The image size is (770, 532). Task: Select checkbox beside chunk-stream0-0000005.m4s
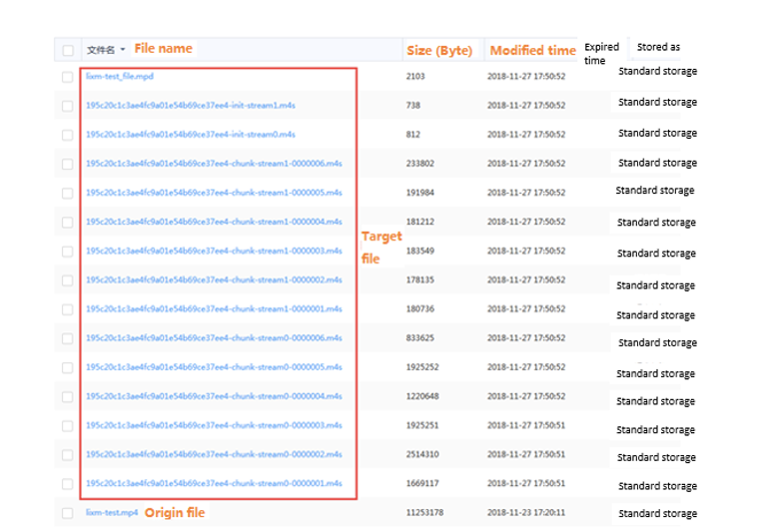68,367
